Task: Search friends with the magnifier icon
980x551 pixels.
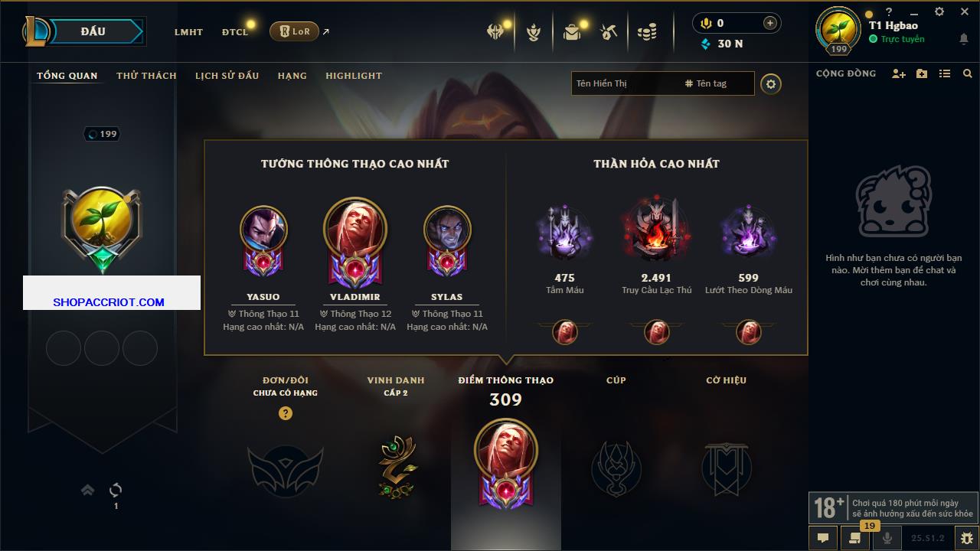Action: point(968,73)
